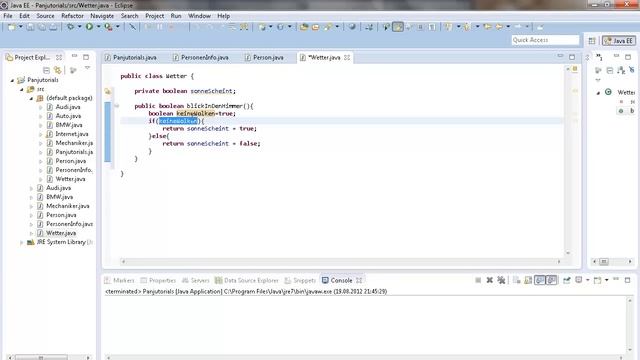Open the Markers view tab
The height and width of the screenshot is (360, 640).
tap(119, 280)
